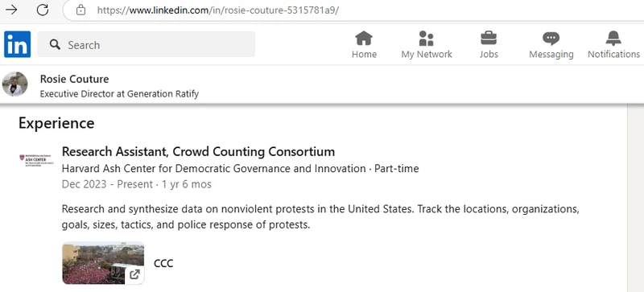
Task: Open the Jobs briefcase icon
Action: pyautogui.click(x=489, y=39)
